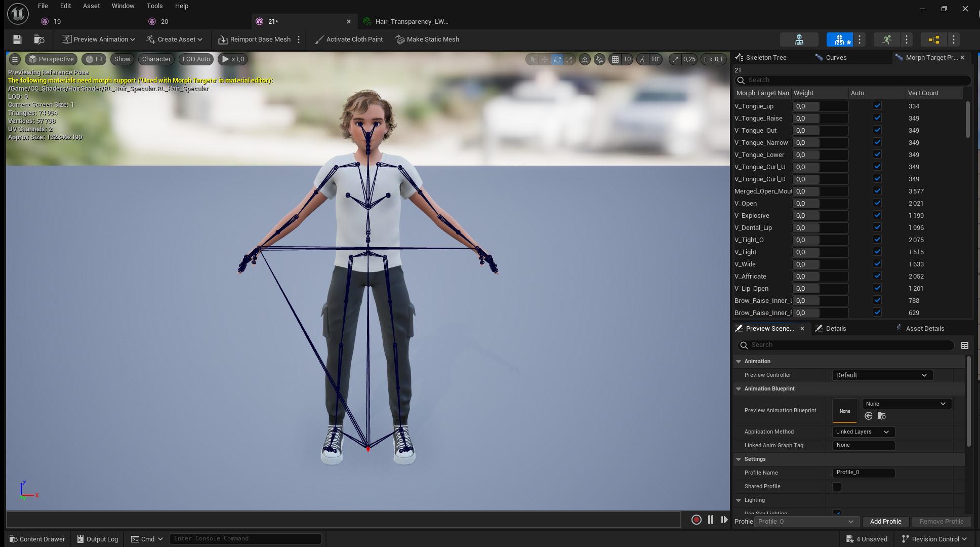The height and width of the screenshot is (547, 980).
Task: Toggle grid snapping icon
Action: [x=615, y=59]
